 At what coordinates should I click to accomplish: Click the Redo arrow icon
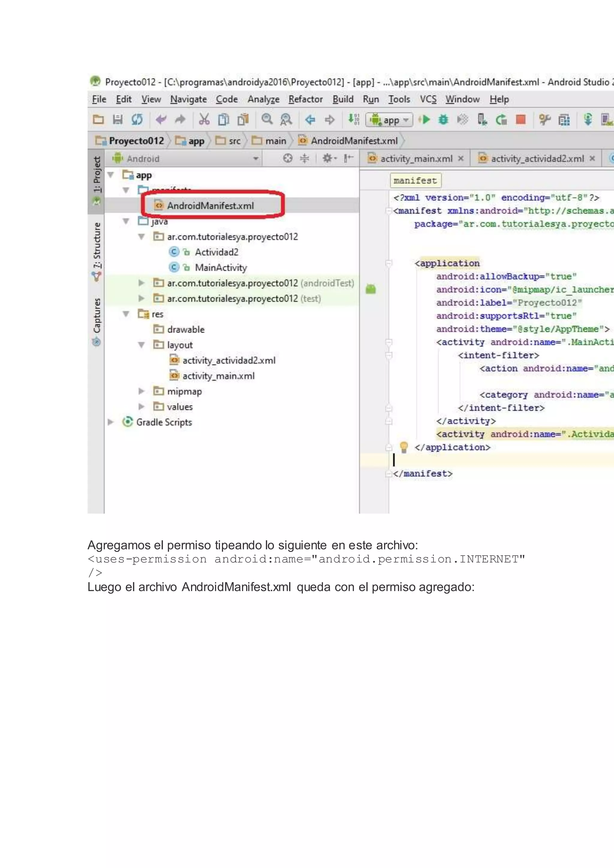[x=180, y=120]
